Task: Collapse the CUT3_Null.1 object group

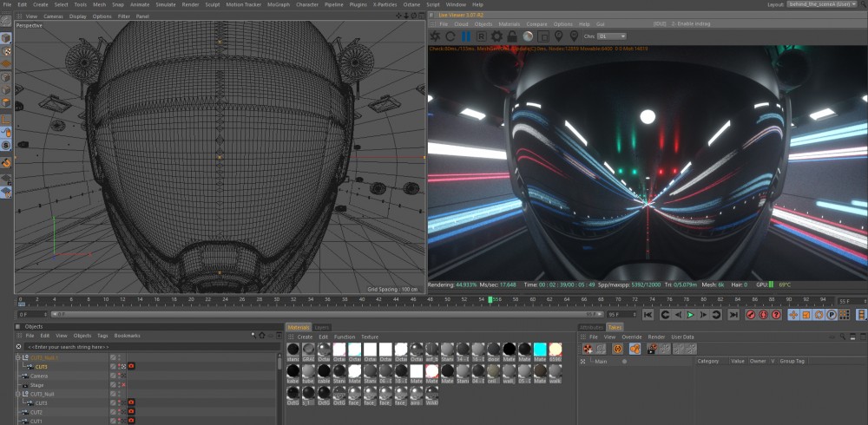Action: pos(18,357)
